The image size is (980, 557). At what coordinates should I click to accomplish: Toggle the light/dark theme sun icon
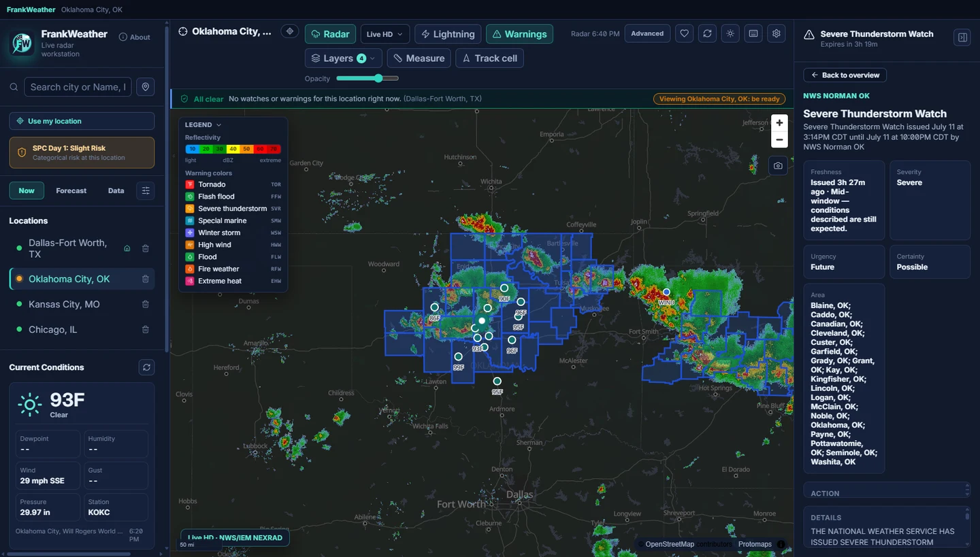coord(730,33)
